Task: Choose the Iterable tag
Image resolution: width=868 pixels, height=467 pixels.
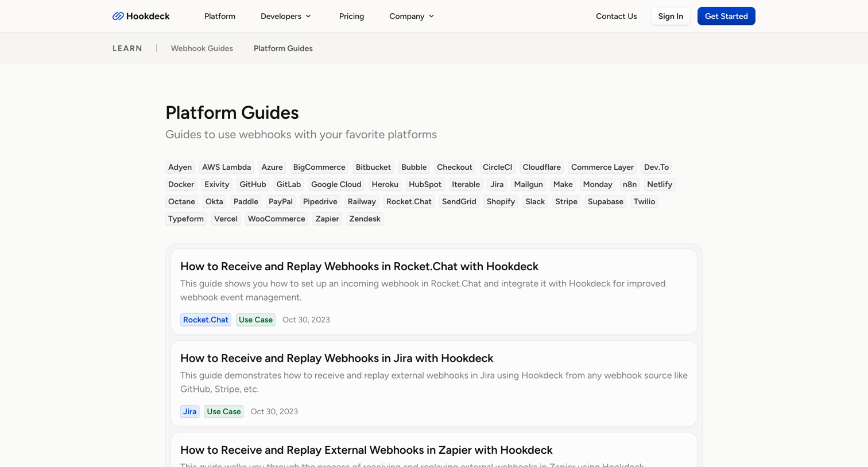Action: [x=466, y=184]
